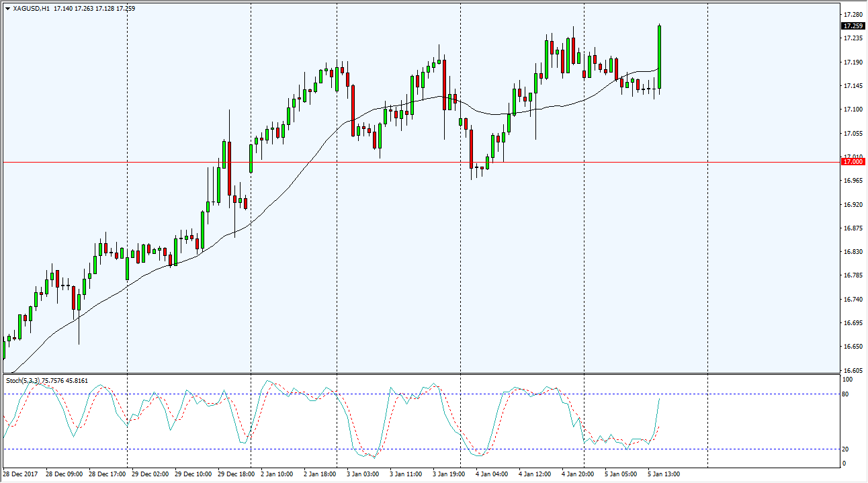Viewport: 868px width, 483px height.
Task: Click the 2 Jan 10:00 time label
Action: tap(276, 474)
